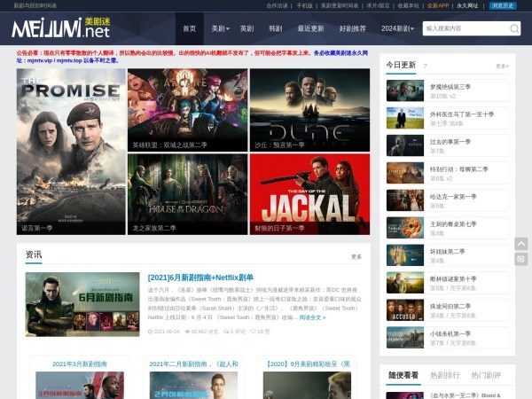Viewport: 532px width, 399px height.
Task: Open the 最近更新 navigation item
Action: (310, 28)
